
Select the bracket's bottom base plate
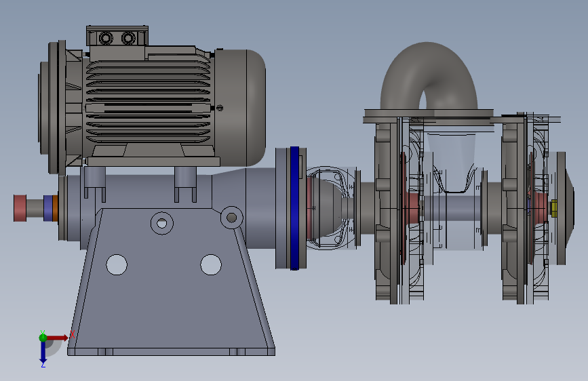(x=171, y=352)
